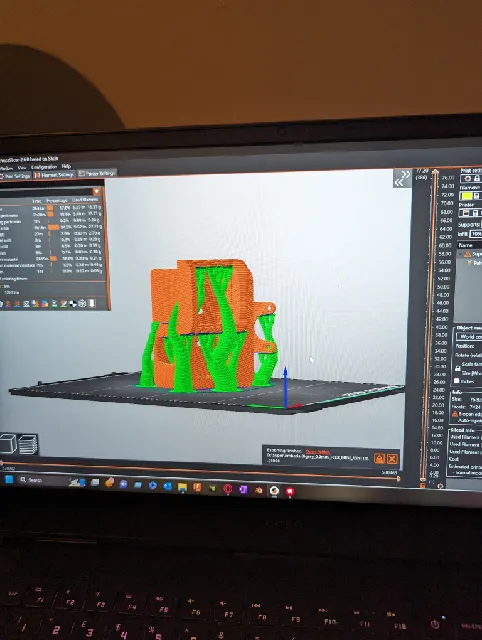Select the center of gravity legend icon

point(73,303)
